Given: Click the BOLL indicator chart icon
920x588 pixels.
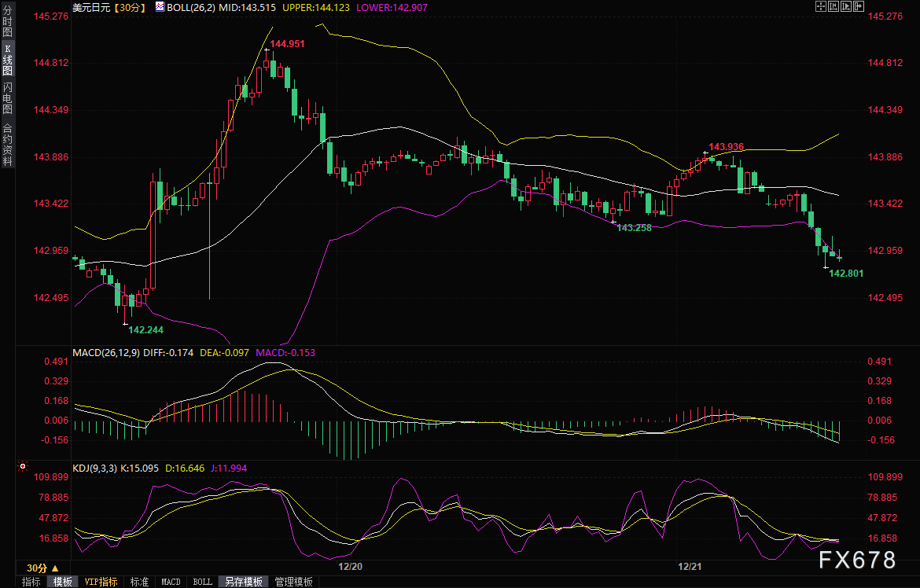Looking at the screenshot, I should (x=160, y=7).
